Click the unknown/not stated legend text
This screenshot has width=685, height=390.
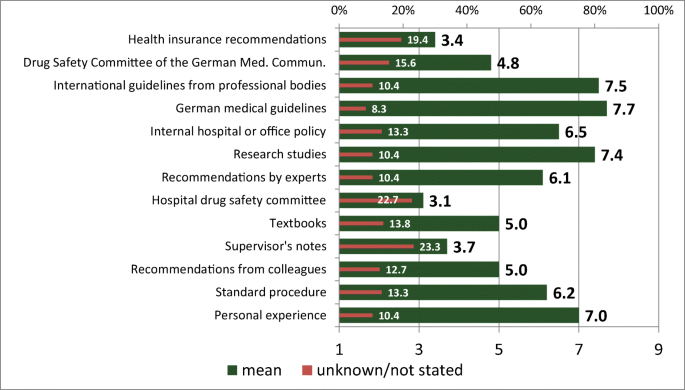(x=390, y=370)
